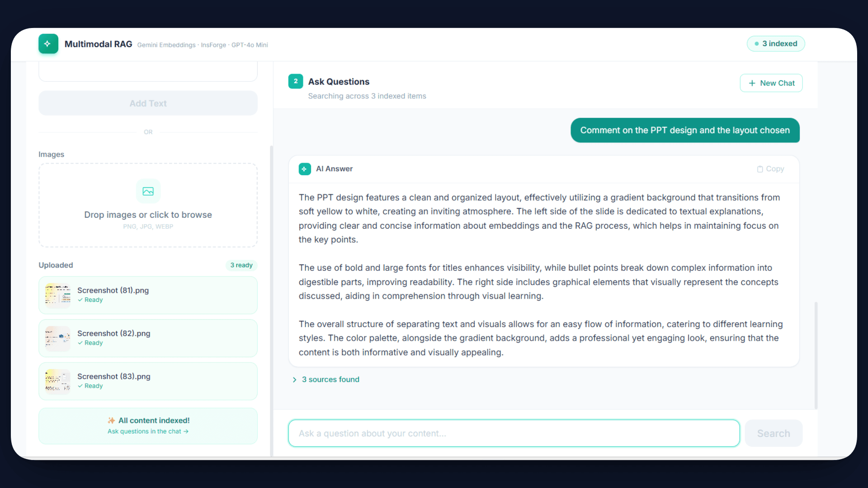Click the step 2 badge beside Ask Questions
868x488 pixels.
(296, 81)
